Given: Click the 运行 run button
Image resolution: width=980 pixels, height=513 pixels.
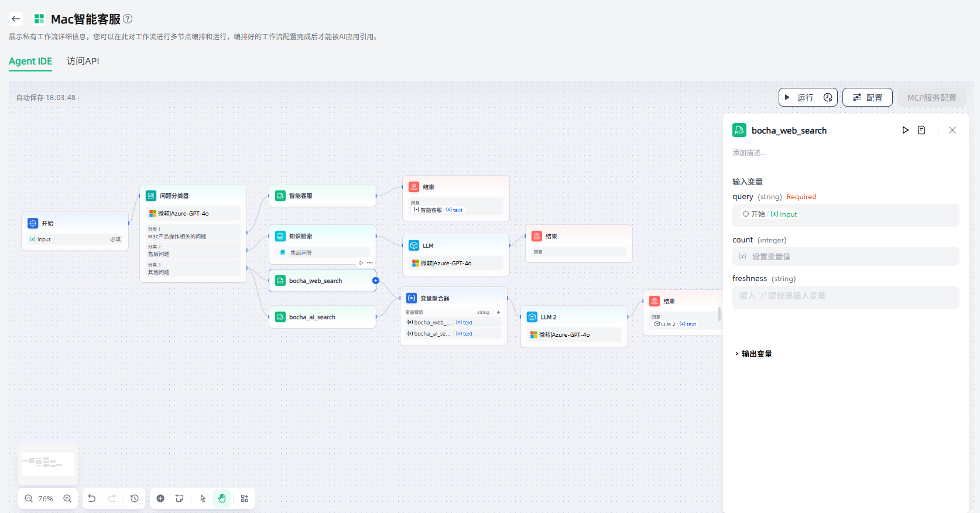Looking at the screenshot, I should click(x=799, y=98).
